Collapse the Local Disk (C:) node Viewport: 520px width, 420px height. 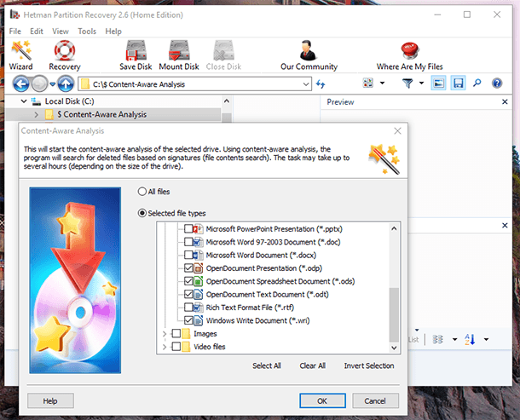coord(24,101)
